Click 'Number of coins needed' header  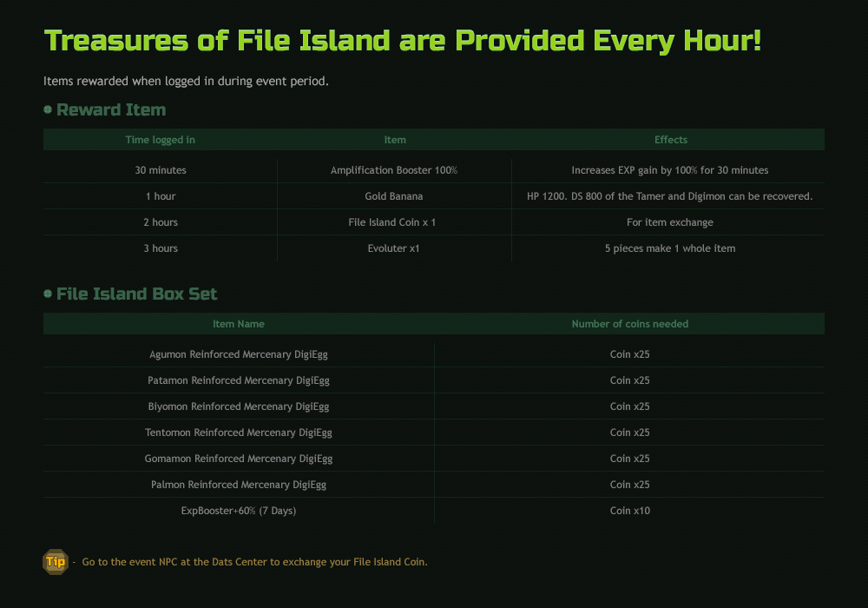(x=630, y=324)
